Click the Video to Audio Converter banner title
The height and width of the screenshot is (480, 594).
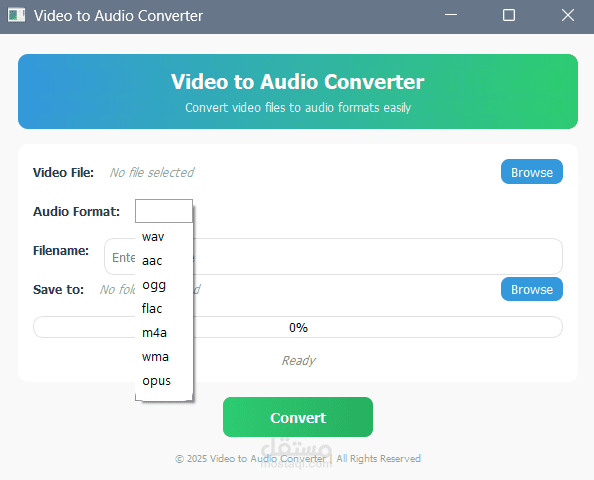[x=298, y=81]
